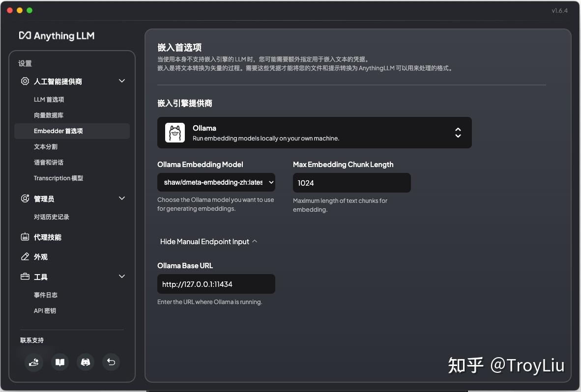This screenshot has width=581, height=392.
Task: Click the Ollama Embedding Model label
Action: coord(200,165)
